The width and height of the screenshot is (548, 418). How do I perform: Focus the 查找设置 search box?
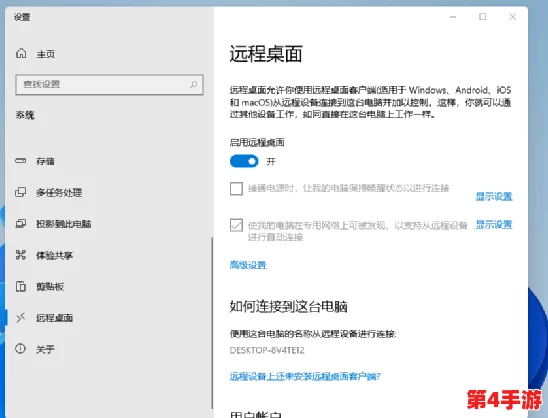click(109, 84)
